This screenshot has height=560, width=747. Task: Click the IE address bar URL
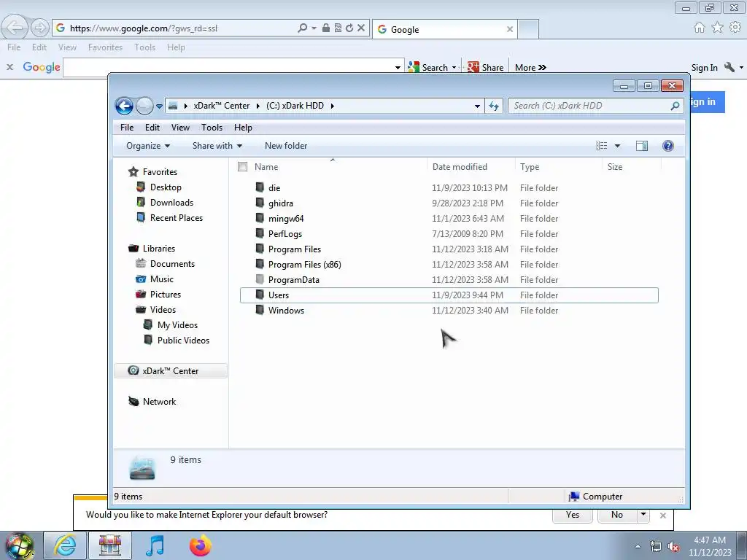[144, 28]
